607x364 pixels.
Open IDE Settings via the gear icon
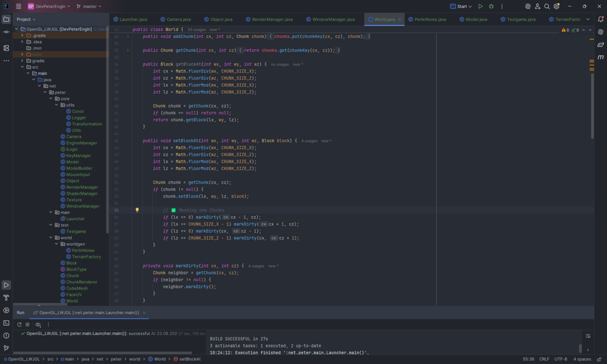[557, 6]
